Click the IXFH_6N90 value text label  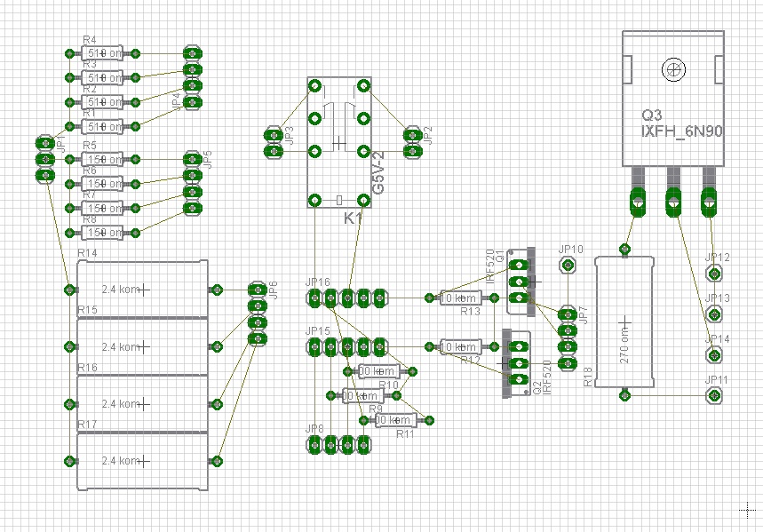(x=681, y=130)
